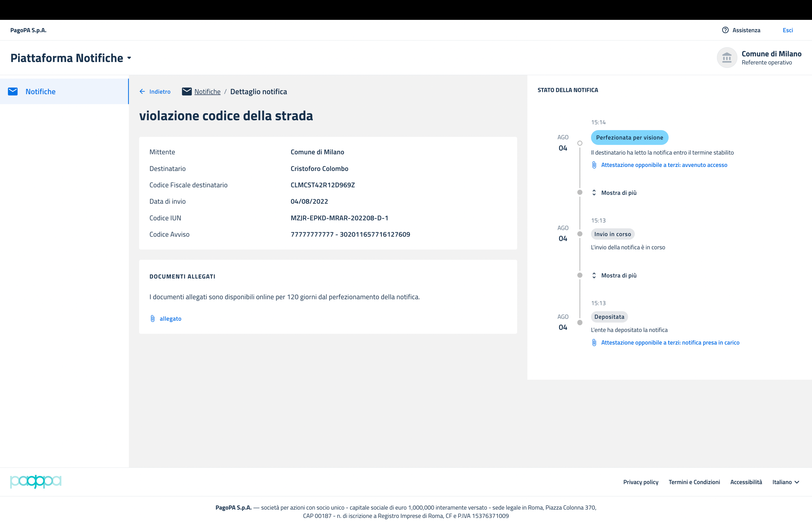The width and height of the screenshot is (812, 527).
Task: Open the Italiano language selector
Action: [785, 482]
